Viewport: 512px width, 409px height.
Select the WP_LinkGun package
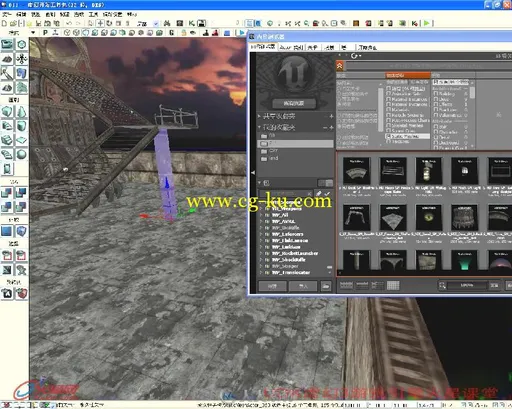click(x=286, y=247)
